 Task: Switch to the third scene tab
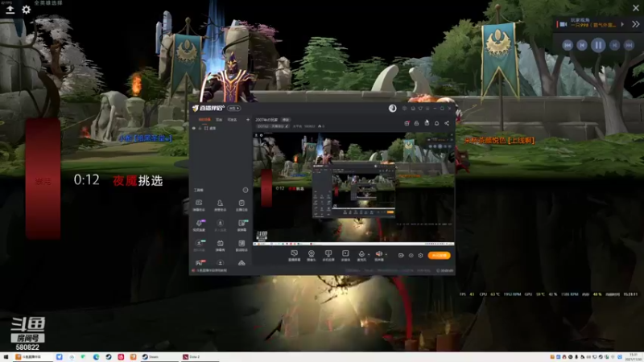232,120
